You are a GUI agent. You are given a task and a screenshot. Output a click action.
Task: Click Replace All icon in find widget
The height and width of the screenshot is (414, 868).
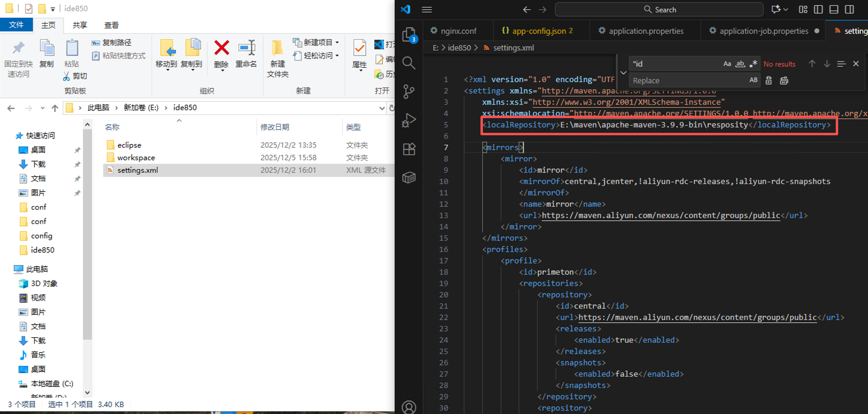[x=784, y=81]
